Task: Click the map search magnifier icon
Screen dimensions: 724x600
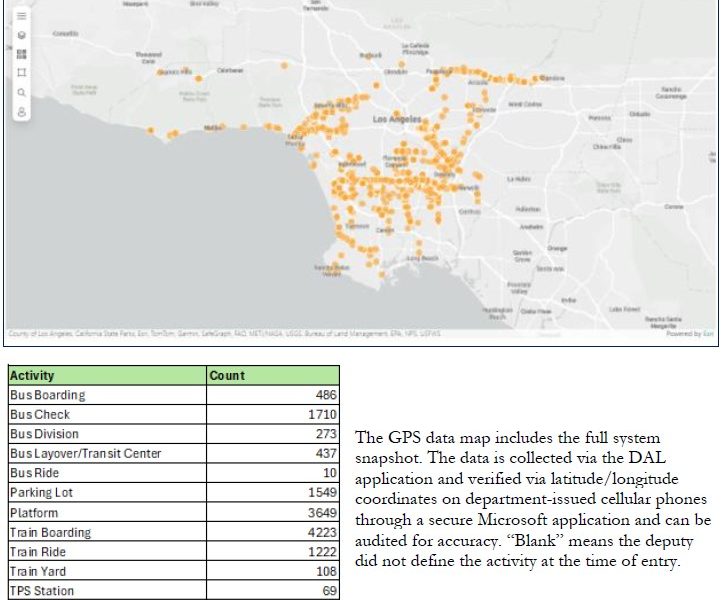Action: click(22, 92)
